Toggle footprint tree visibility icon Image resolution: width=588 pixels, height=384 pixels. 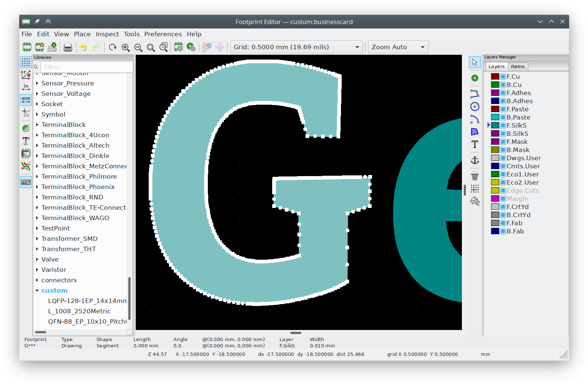pos(26,182)
